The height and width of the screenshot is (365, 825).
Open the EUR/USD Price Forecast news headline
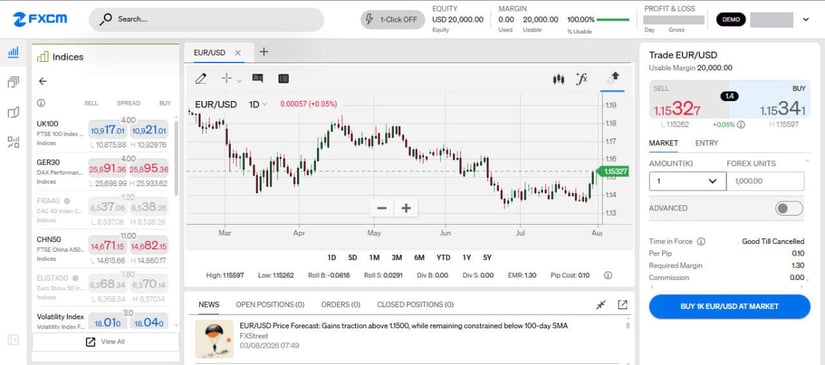tap(404, 326)
